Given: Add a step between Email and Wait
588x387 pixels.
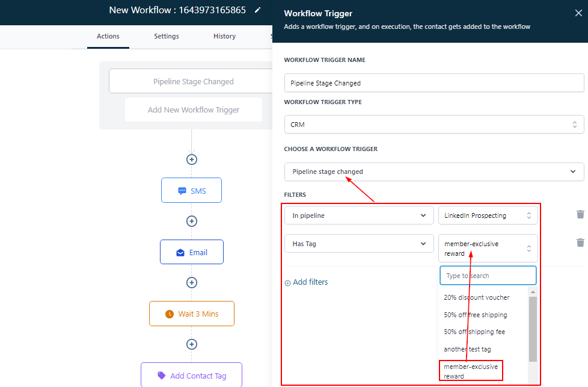Looking at the screenshot, I should coord(192,282).
